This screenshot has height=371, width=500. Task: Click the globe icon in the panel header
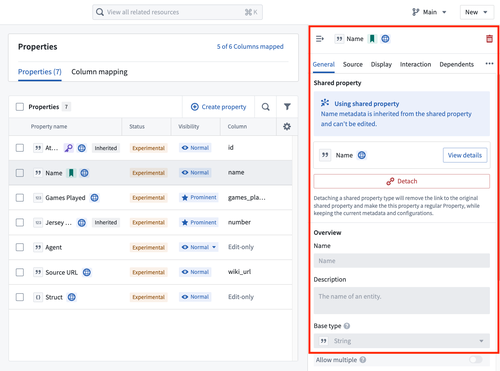pyautogui.click(x=385, y=39)
